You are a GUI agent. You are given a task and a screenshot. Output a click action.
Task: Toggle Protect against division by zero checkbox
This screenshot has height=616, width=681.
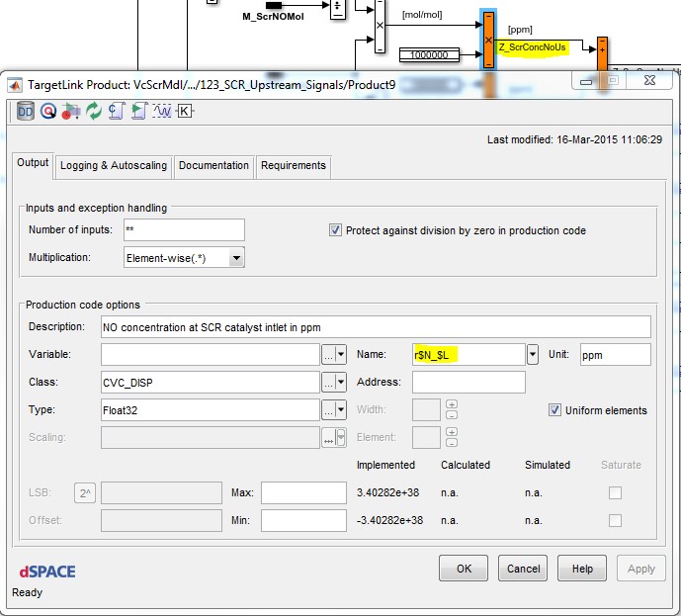pos(336,230)
